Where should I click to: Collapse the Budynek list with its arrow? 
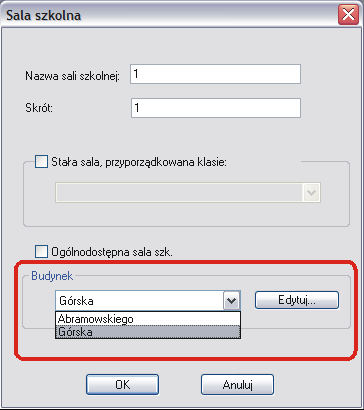coord(231,301)
